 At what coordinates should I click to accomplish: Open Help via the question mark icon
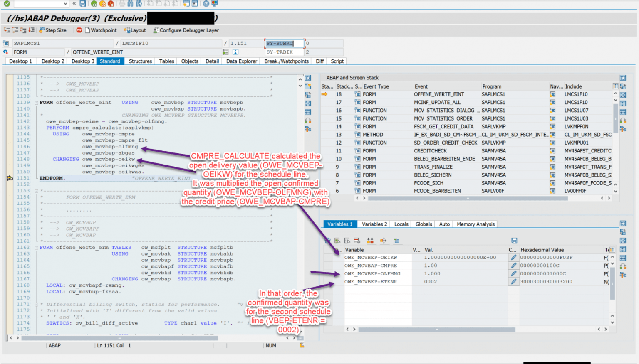coord(206,3)
